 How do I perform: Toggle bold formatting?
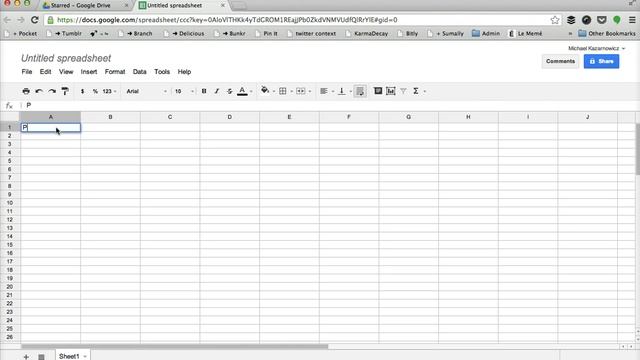coord(204,91)
